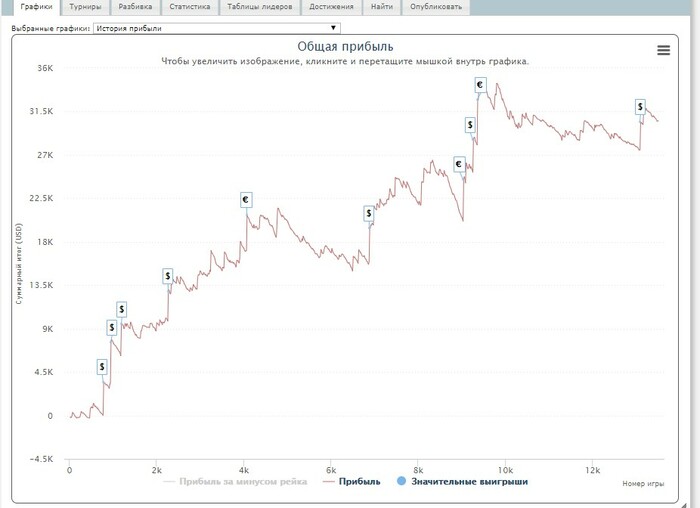Toggle the Прибыль legend series
This screenshot has height=508, width=700.
tap(352, 482)
